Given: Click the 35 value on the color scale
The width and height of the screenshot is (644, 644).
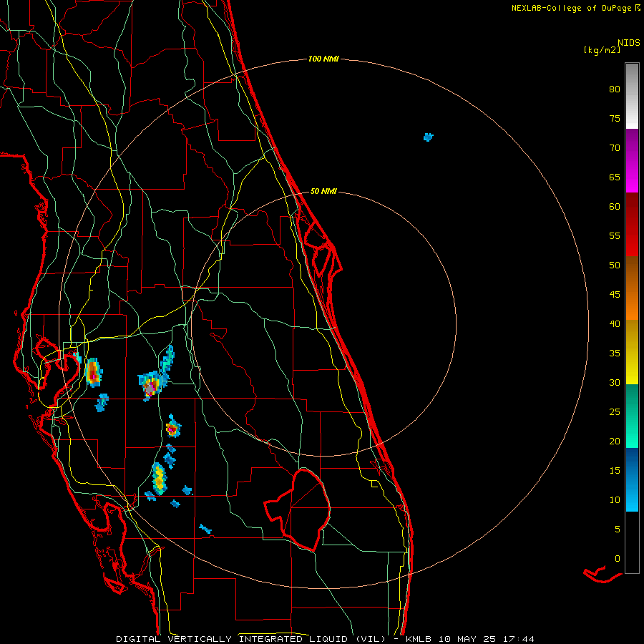Looking at the screenshot, I should (x=615, y=353).
